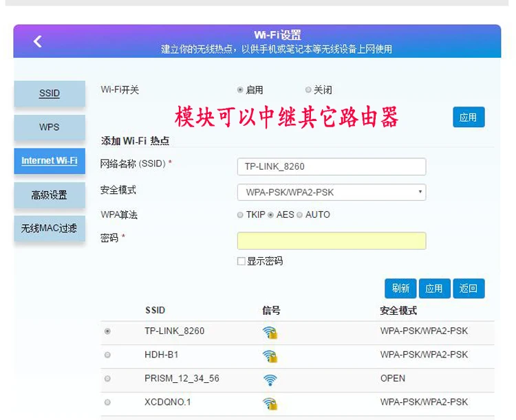Pick the PRISM_12_34_56 network radio button
Viewport: 516px width, 420px height.
click(x=107, y=379)
